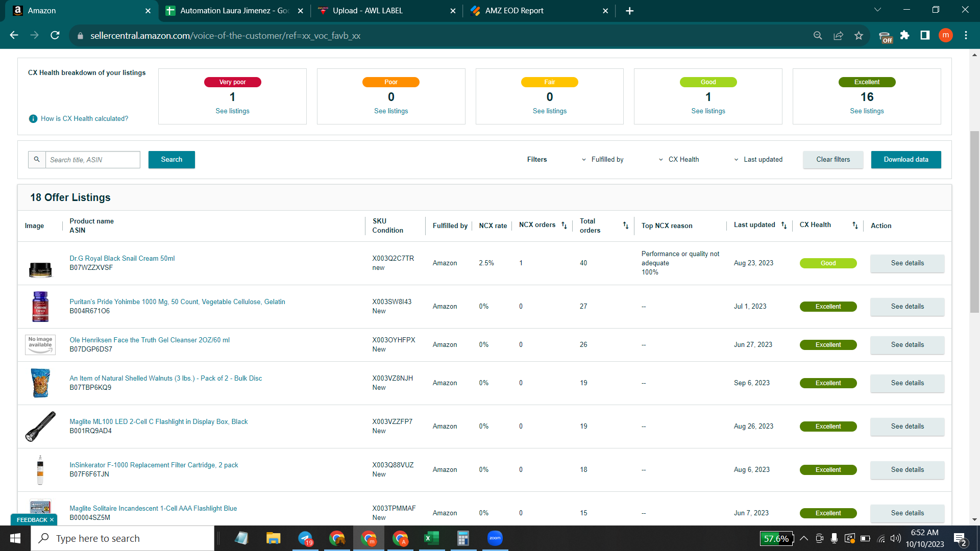Open File Explorer from the taskbar

(274, 538)
